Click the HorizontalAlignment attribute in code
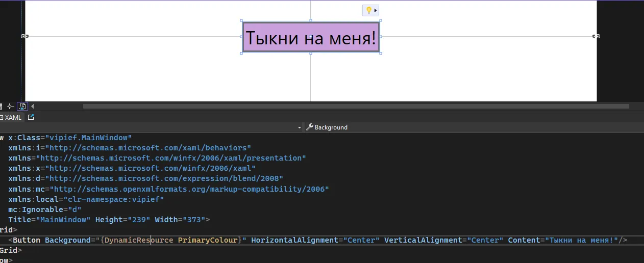644x263 pixels. (x=294, y=240)
